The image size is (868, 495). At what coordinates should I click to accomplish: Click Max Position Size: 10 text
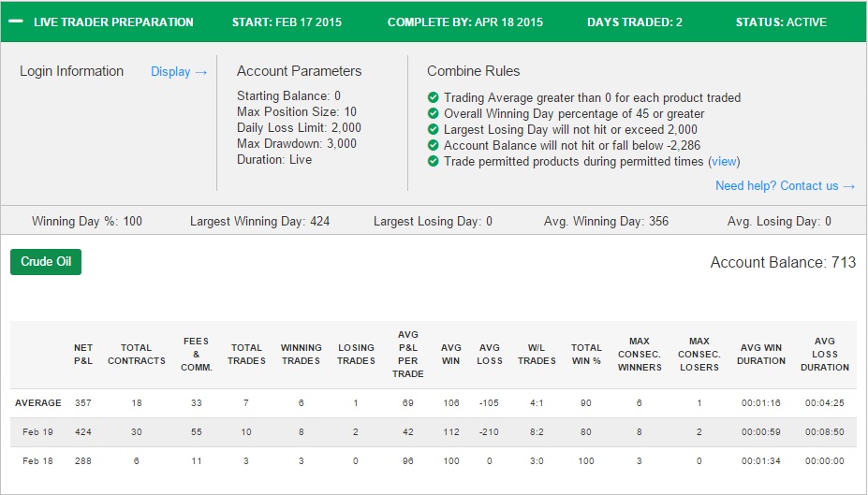click(x=297, y=111)
